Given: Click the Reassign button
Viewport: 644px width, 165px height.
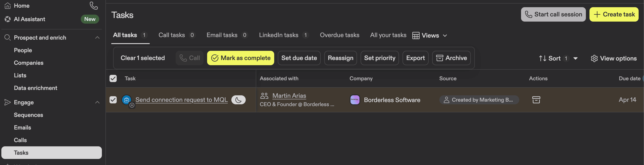Looking at the screenshot, I should [340, 58].
